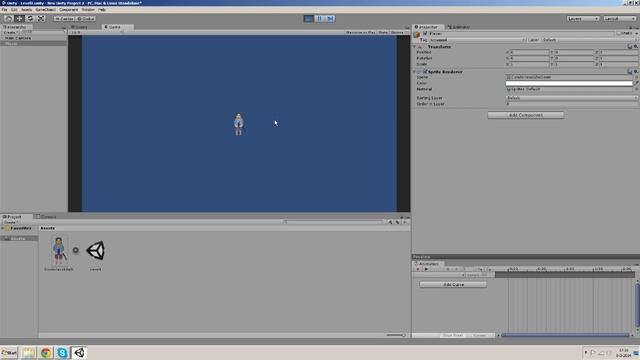Toggle the Stats overlay button
This screenshot has height=360, width=640.
[383, 32]
